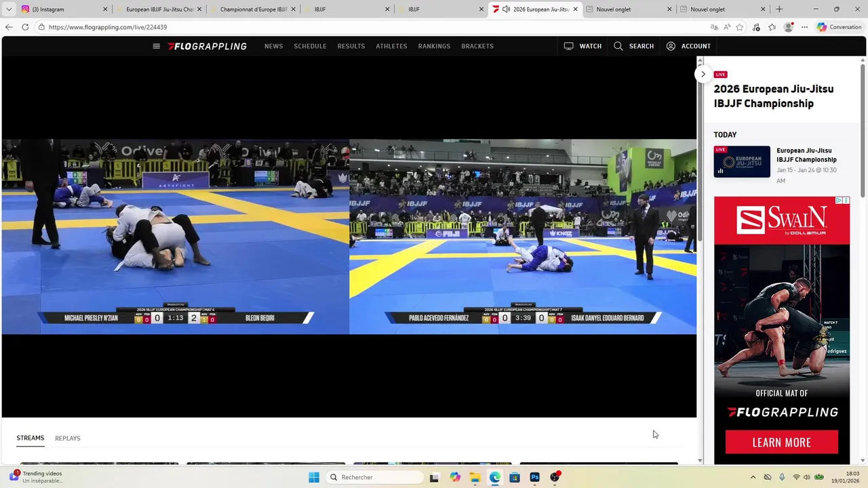The height and width of the screenshot is (488, 868).
Task: Open the translate page icon
Action: click(x=713, y=27)
